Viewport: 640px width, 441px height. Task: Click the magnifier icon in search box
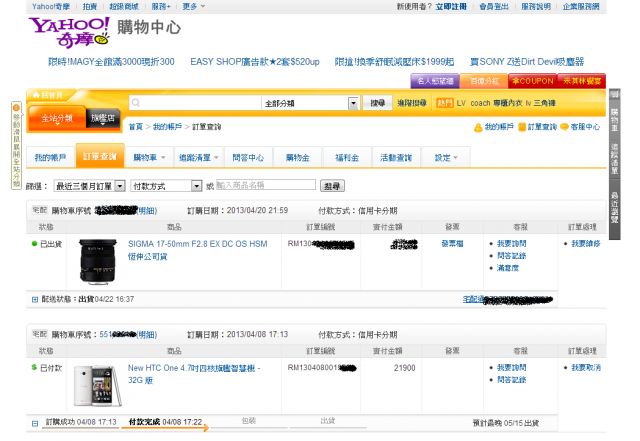pos(136,103)
